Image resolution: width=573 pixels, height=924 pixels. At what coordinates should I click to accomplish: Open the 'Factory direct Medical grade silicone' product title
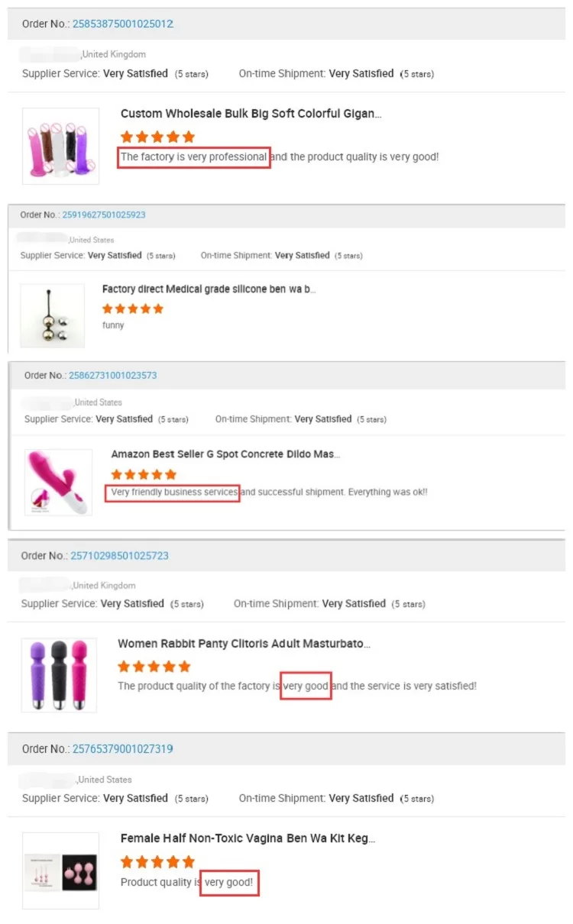pos(209,289)
